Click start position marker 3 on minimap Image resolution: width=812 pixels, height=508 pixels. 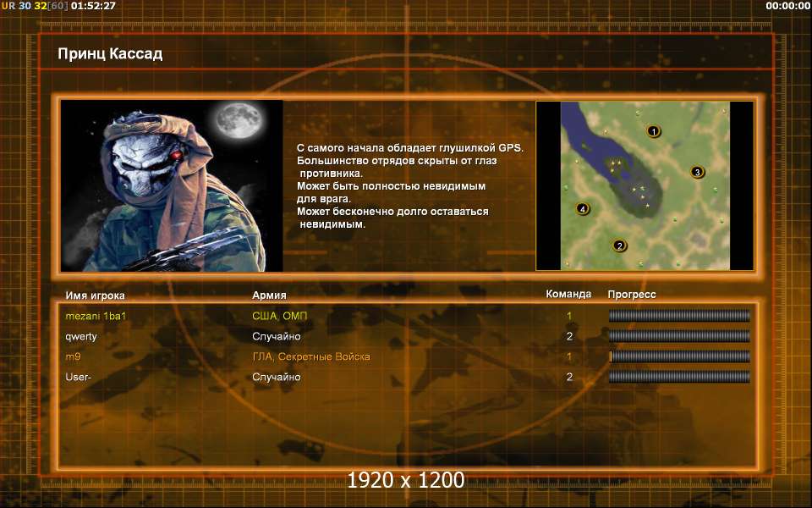pos(697,172)
